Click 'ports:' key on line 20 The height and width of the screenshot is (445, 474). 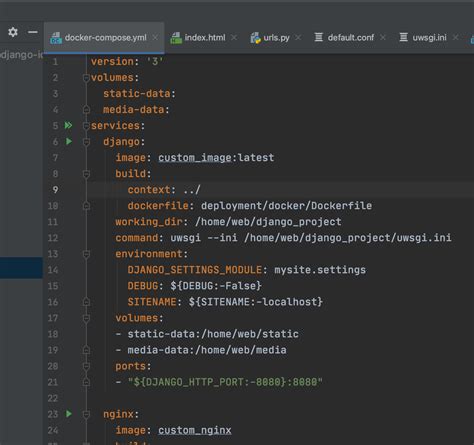coord(133,366)
